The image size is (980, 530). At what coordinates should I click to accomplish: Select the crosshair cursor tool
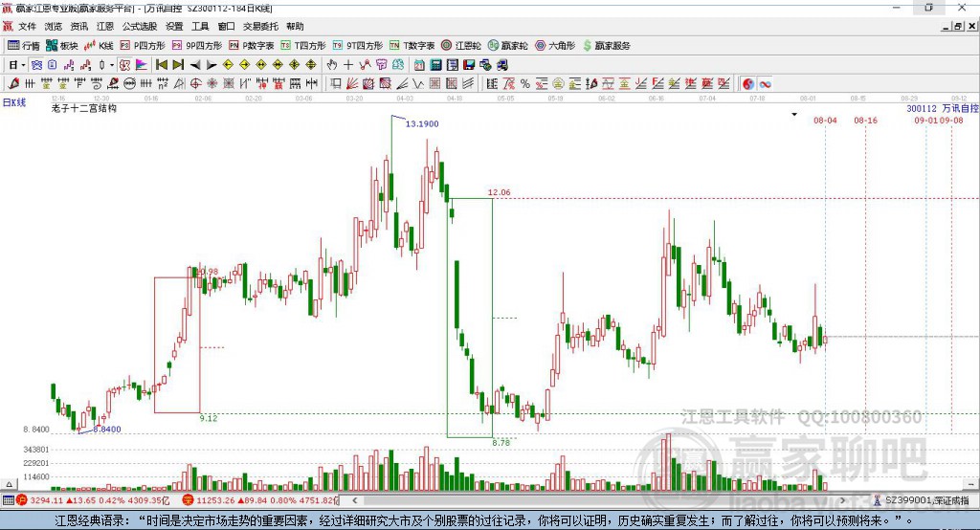click(x=348, y=65)
